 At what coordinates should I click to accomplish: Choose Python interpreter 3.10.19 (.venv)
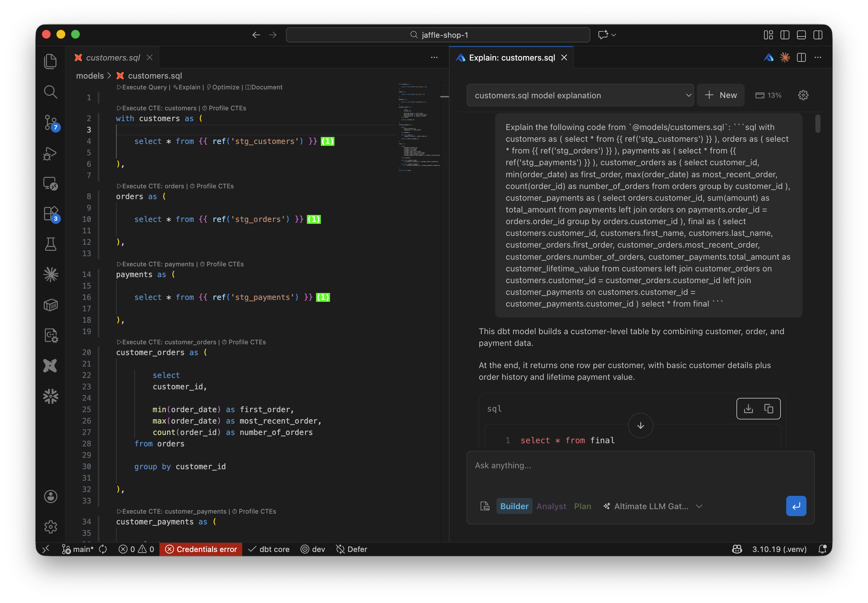[779, 549]
